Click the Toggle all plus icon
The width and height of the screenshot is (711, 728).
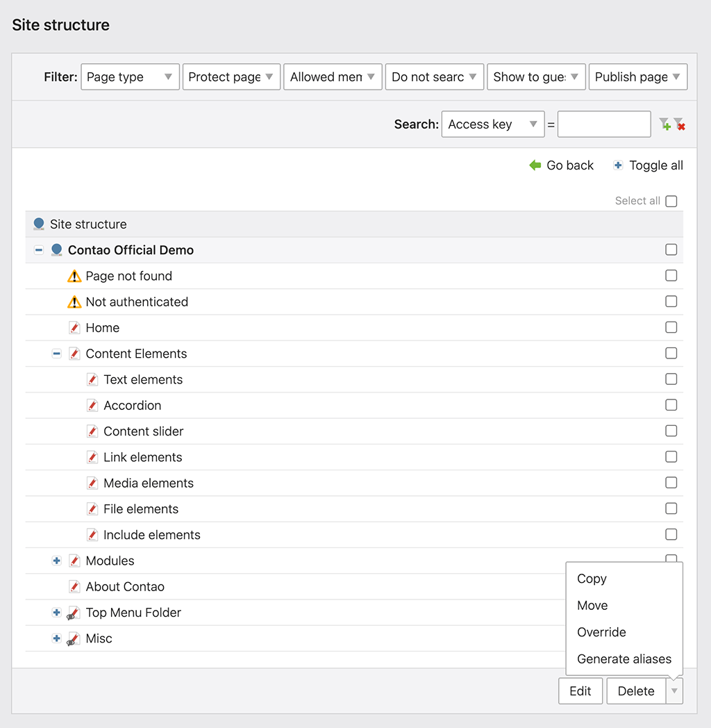coord(618,165)
